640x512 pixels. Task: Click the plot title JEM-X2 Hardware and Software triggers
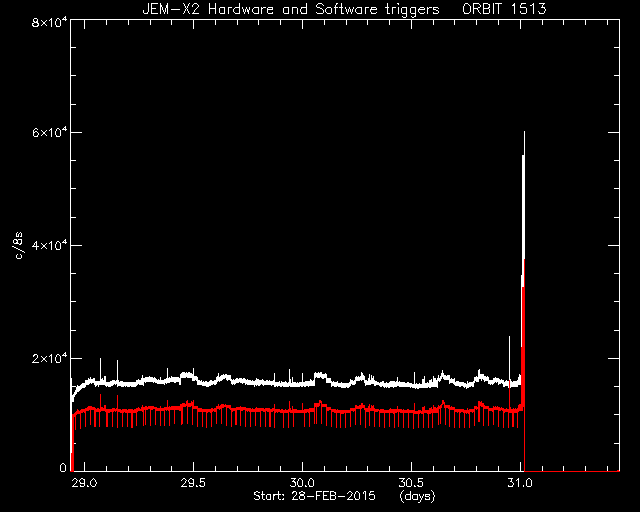291,9
